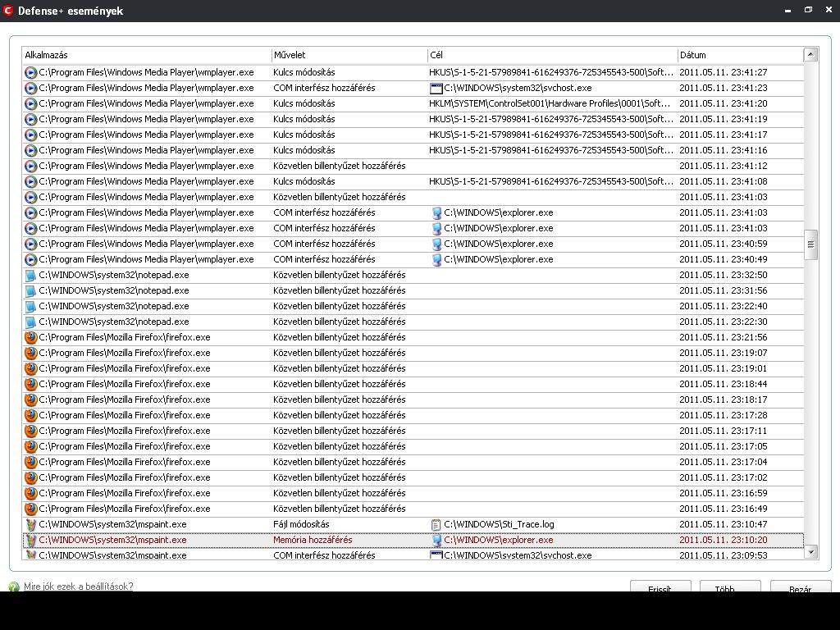Click mspaint icon in the highlighted 23:10:20 row
Viewport: 840px width, 630px height.
pos(31,540)
